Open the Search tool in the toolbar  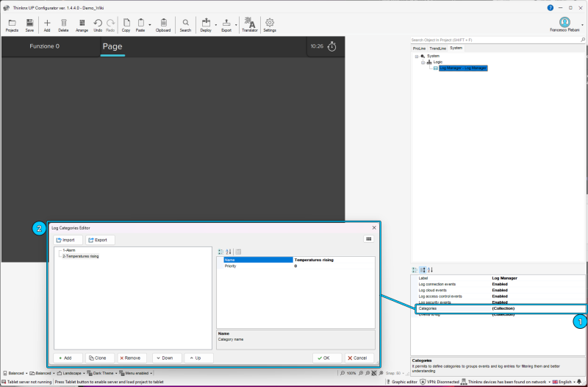click(185, 25)
